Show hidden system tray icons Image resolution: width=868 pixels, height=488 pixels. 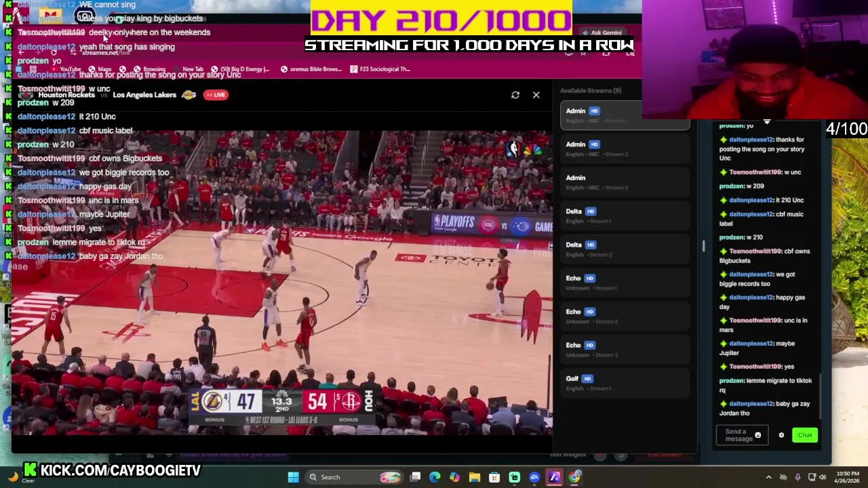768,477
